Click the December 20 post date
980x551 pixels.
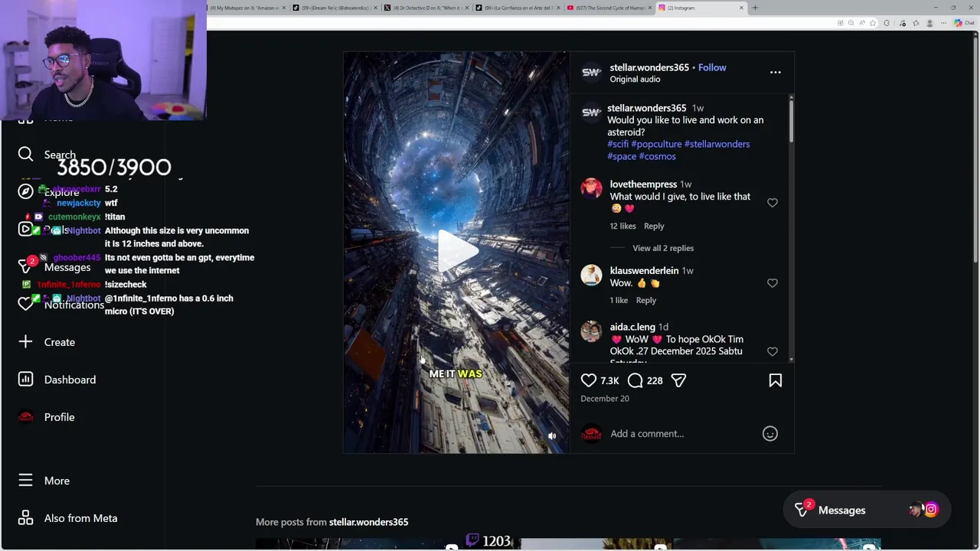tap(605, 399)
